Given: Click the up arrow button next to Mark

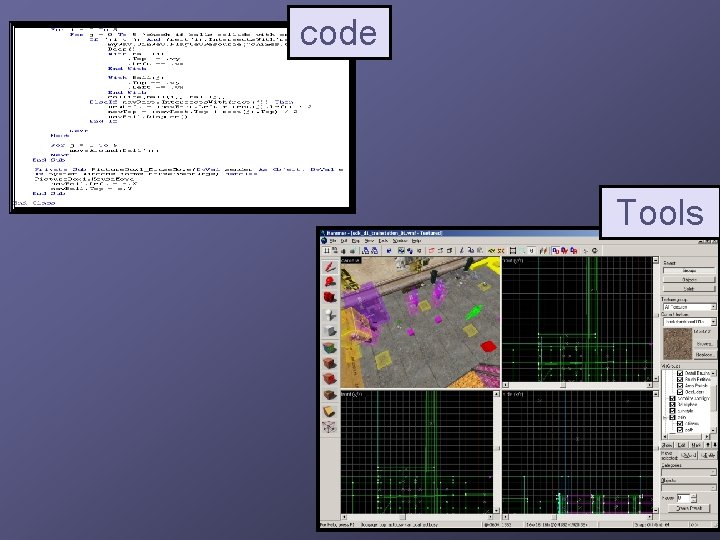Looking at the screenshot, I should coord(708,445).
